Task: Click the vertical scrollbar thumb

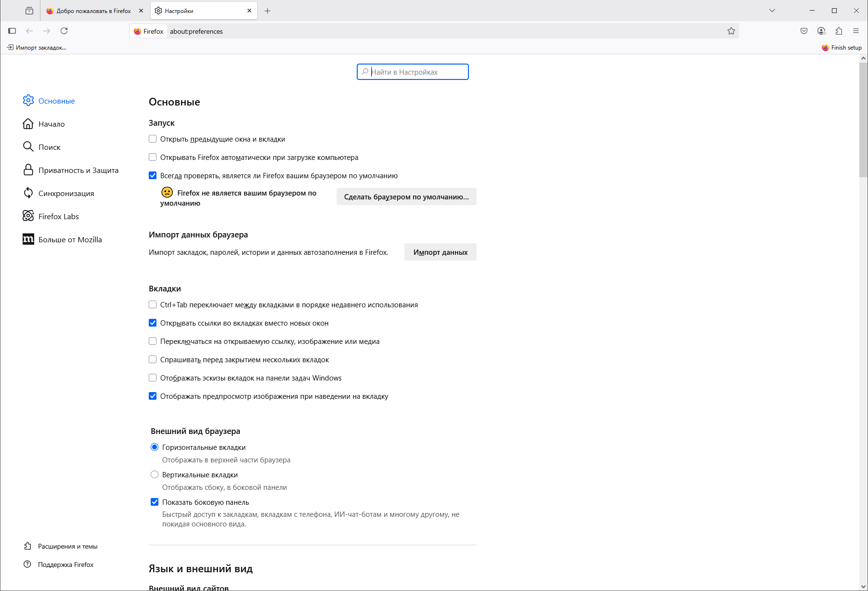Action: pyautogui.click(x=863, y=120)
